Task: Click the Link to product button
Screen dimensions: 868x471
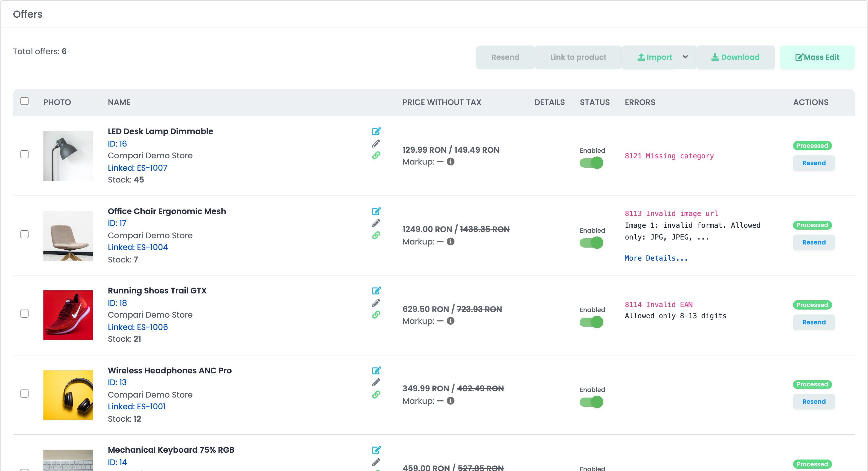Action: click(578, 57)
